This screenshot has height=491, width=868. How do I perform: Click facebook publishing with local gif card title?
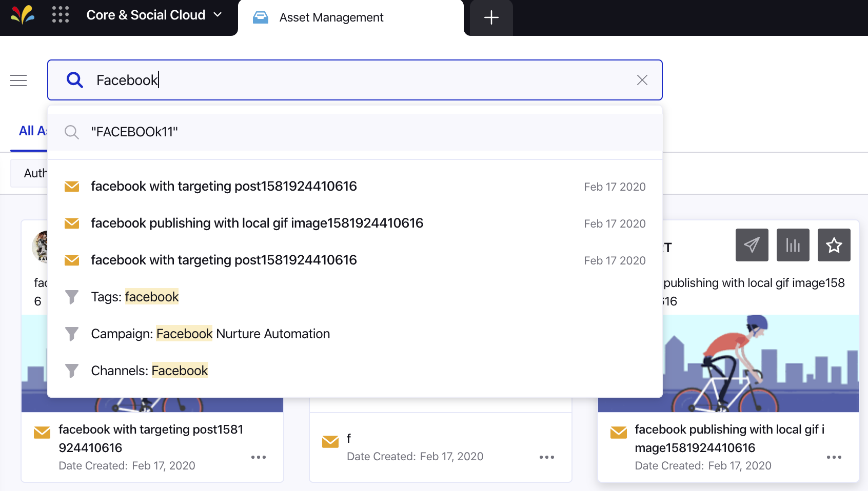729,439
